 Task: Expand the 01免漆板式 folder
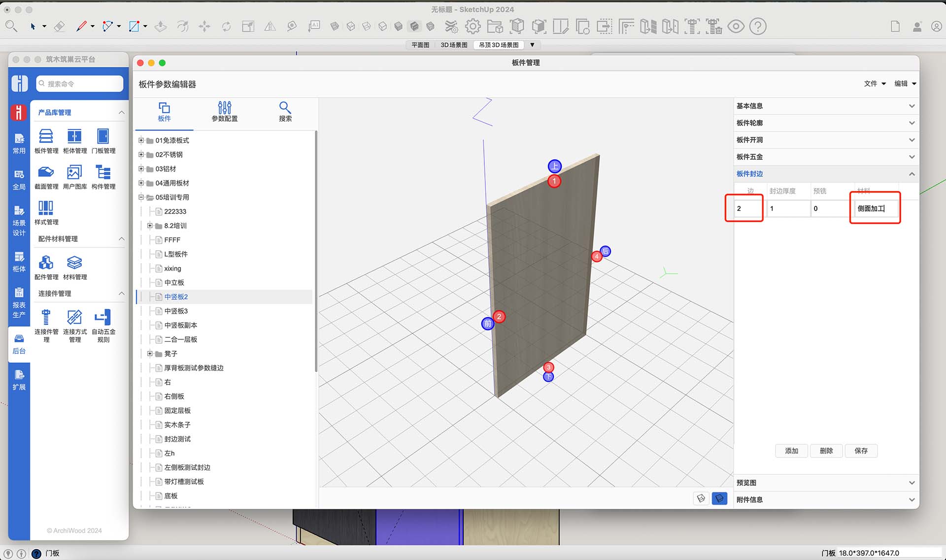(141, 140)
